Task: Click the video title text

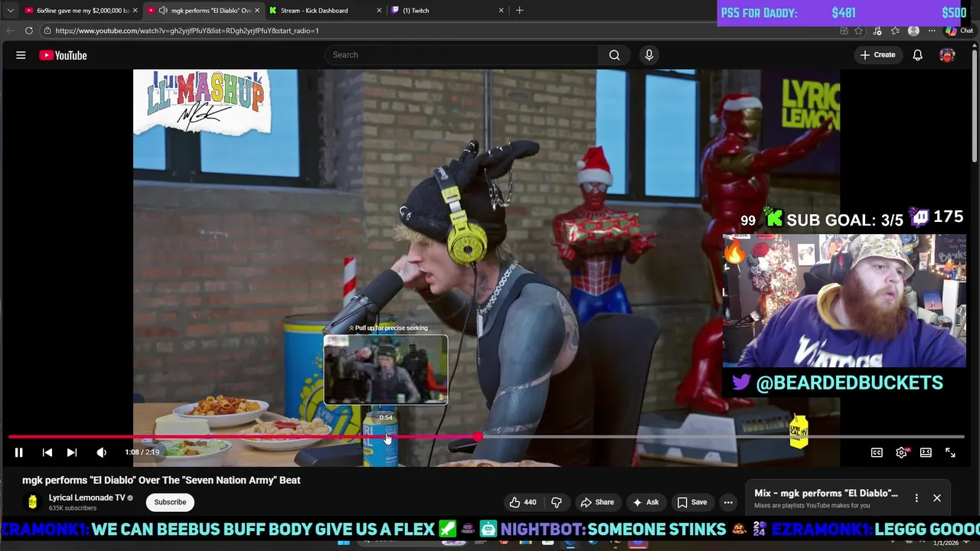Action: click(x=162, y=481)
